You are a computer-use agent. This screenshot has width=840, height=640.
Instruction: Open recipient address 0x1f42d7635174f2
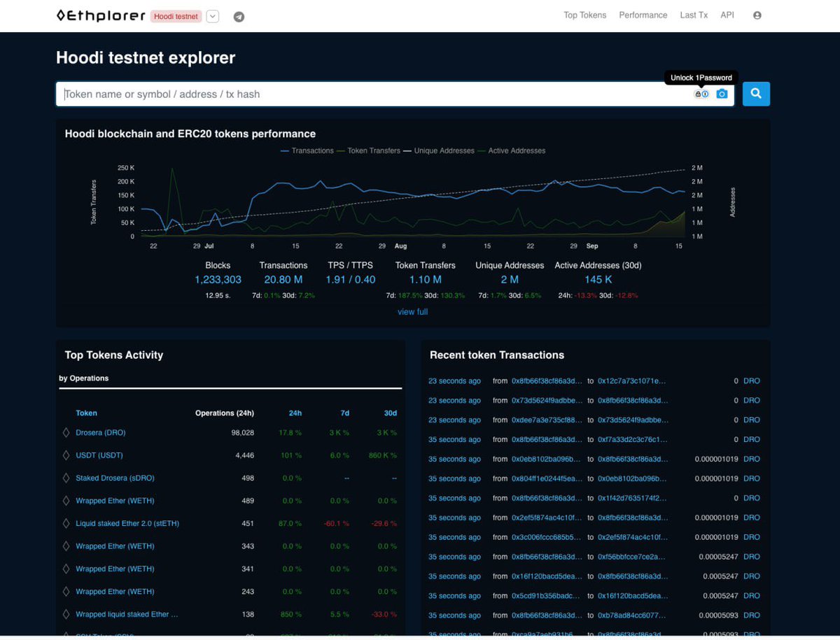click(x=632, y=499)
